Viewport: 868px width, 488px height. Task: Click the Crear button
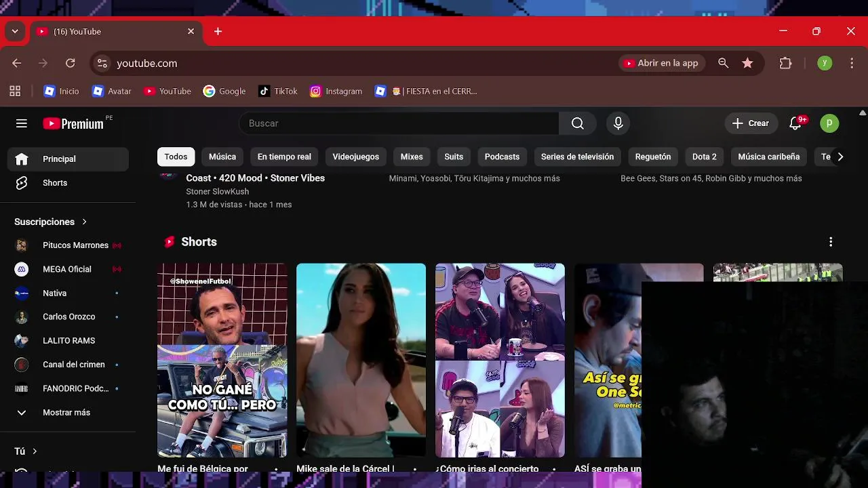click(751, 123)
